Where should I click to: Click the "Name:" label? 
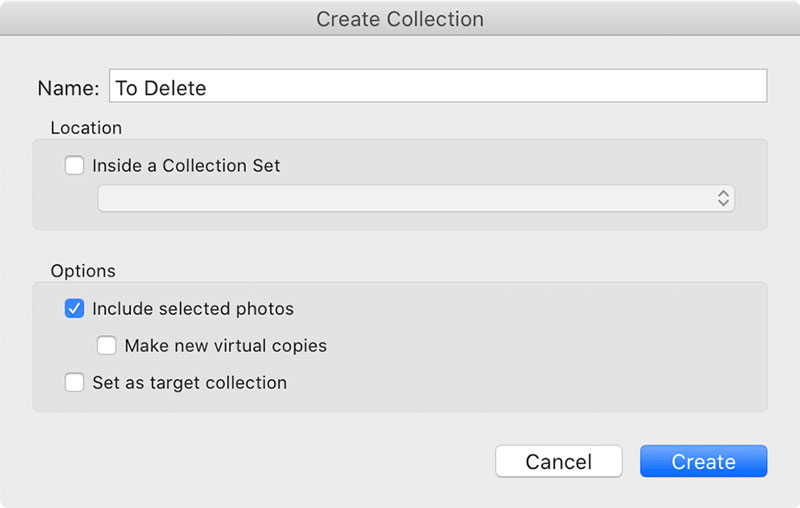tap(68, 88)
